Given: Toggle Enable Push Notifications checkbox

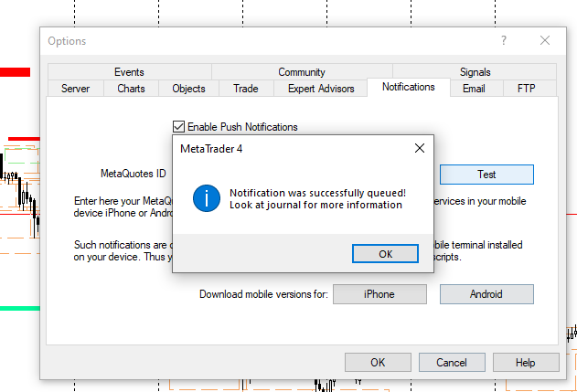Looking at the screenshot, I should 179,126.
